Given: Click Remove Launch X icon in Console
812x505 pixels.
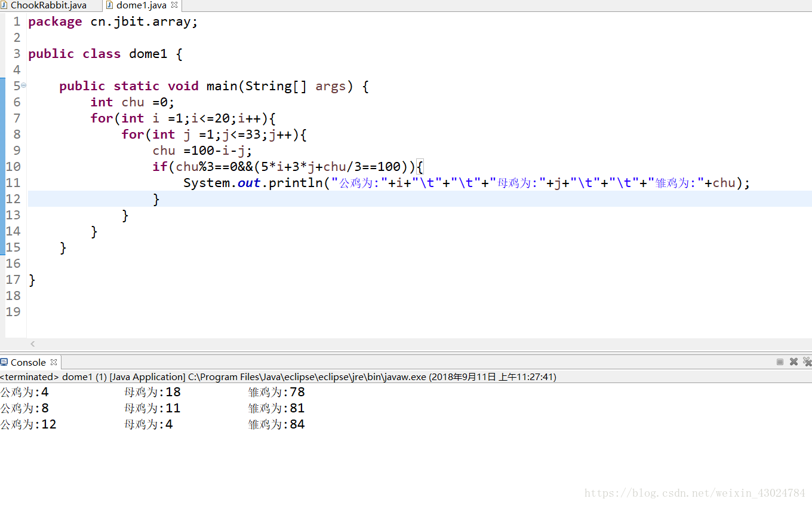Looking at the screenshot, I should [793, 362].
